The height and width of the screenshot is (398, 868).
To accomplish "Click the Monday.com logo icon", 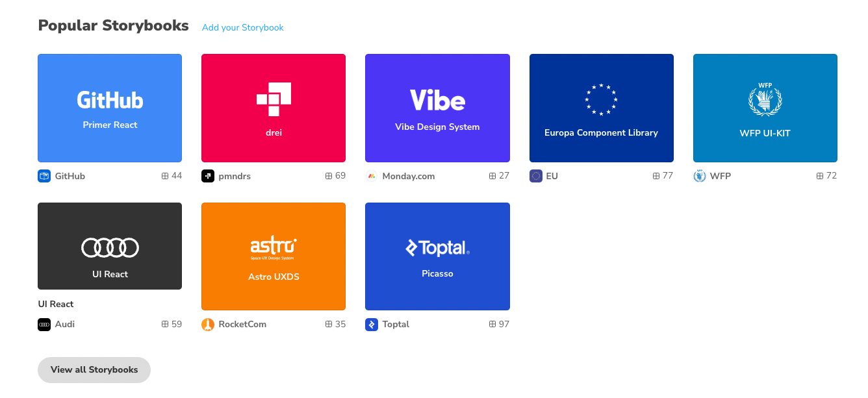I will (372, 175).
